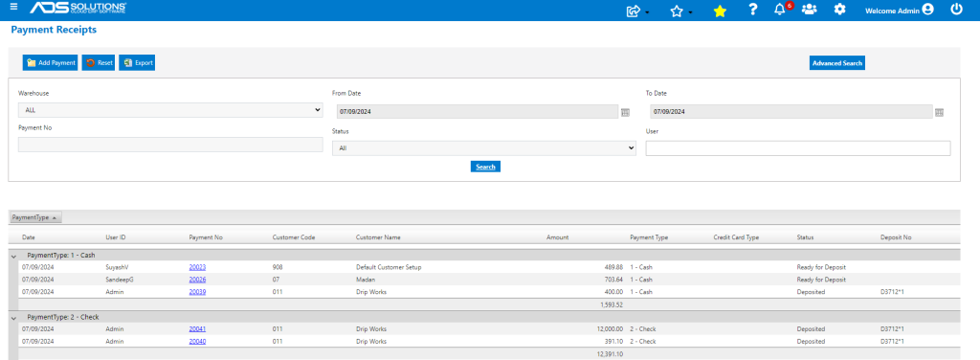Image resolution: width=980 pixels, height=360 pixels.
Task: Click the 391.10 amount cell
Action: pos(614,341)
